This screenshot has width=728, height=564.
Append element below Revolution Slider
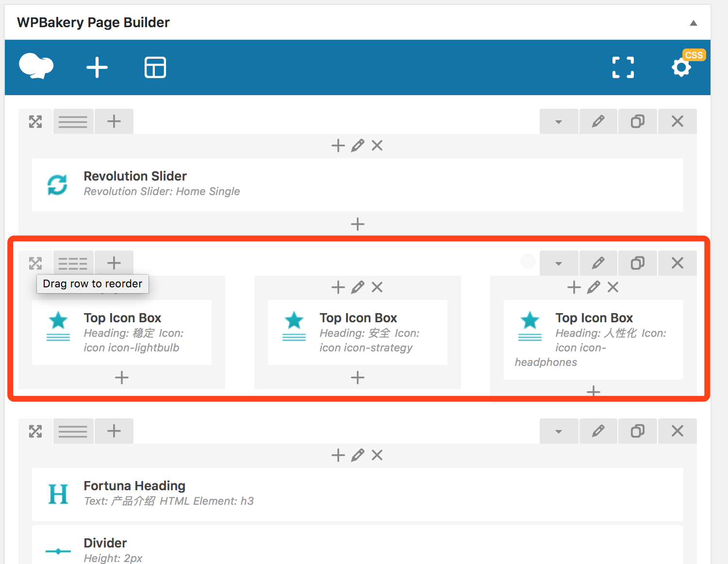[358, 224]
